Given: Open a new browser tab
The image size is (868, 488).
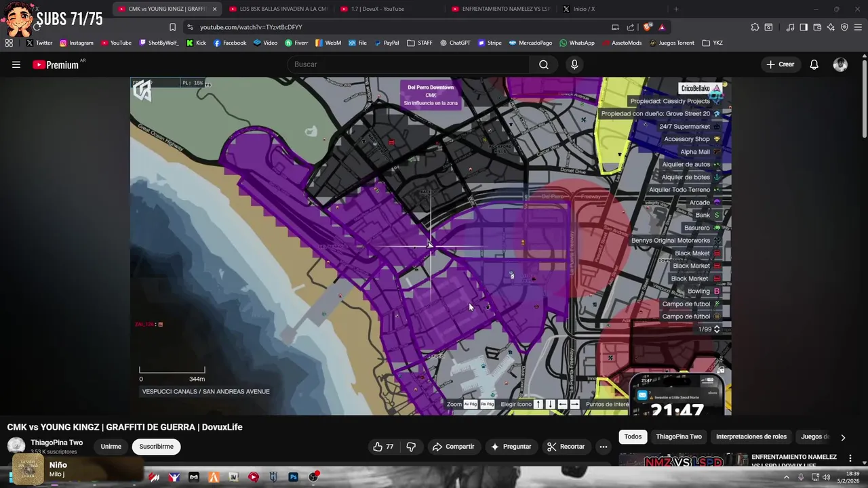Looking at the screenshot, I should [x=676, y=9].
